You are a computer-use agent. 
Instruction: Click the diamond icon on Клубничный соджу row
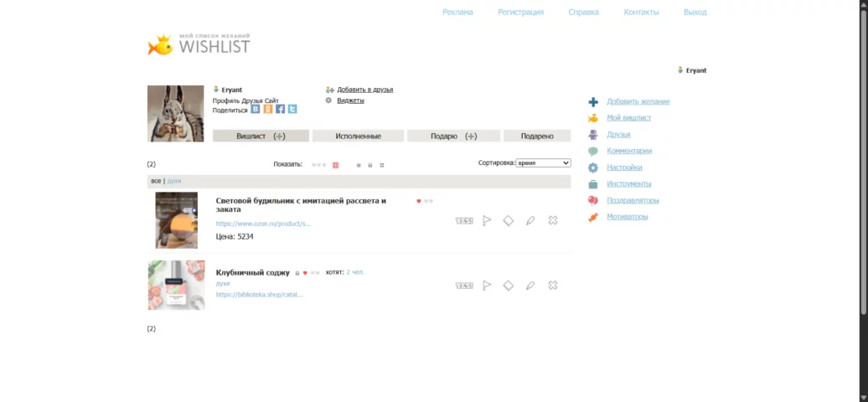[508, 286]
